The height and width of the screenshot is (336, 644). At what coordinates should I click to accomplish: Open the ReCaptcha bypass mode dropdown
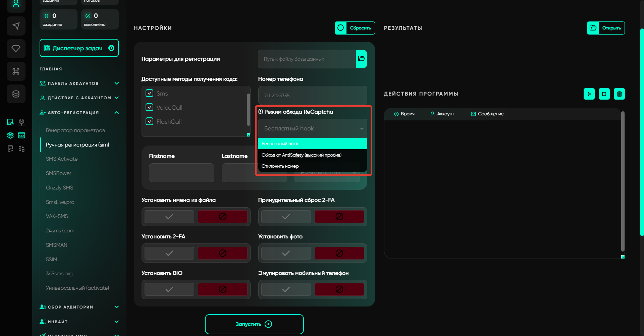312,128
